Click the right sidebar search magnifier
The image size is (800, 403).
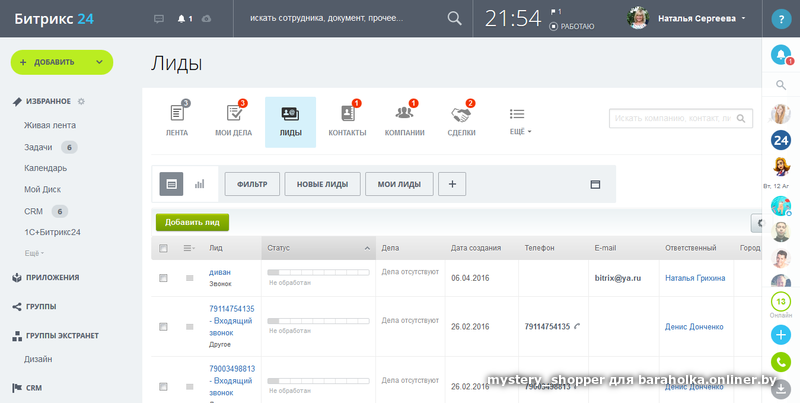(x=781, y=85)
